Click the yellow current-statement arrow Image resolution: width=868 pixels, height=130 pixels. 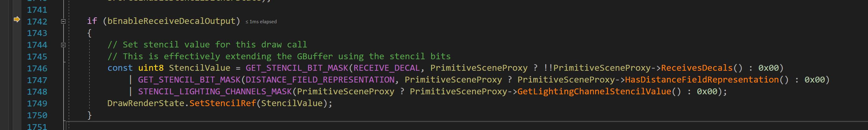pos(17,20)
